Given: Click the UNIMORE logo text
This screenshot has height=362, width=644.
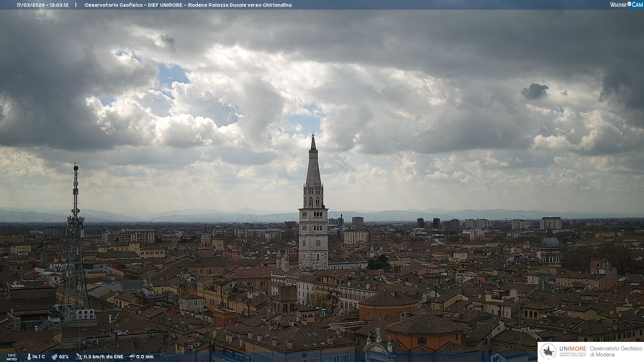Looking at the screenshot, I should (573, 349).
